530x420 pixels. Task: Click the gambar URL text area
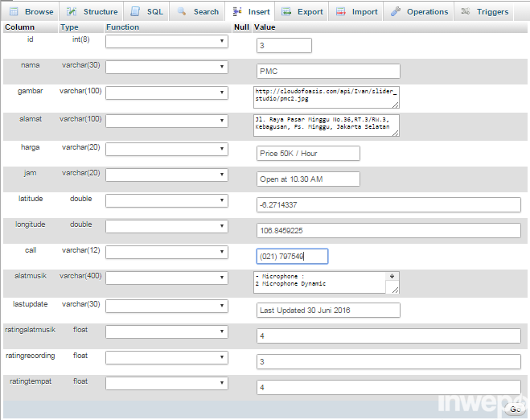326,97
